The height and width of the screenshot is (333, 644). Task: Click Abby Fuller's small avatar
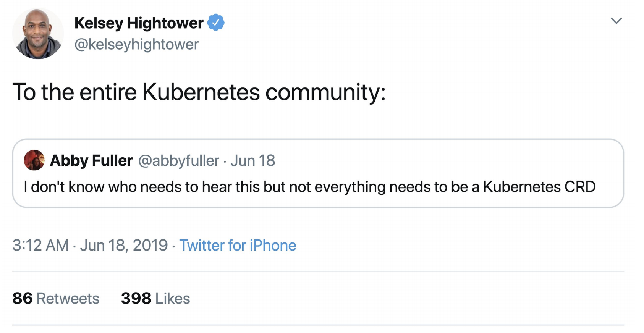click(x=34, y=160)
